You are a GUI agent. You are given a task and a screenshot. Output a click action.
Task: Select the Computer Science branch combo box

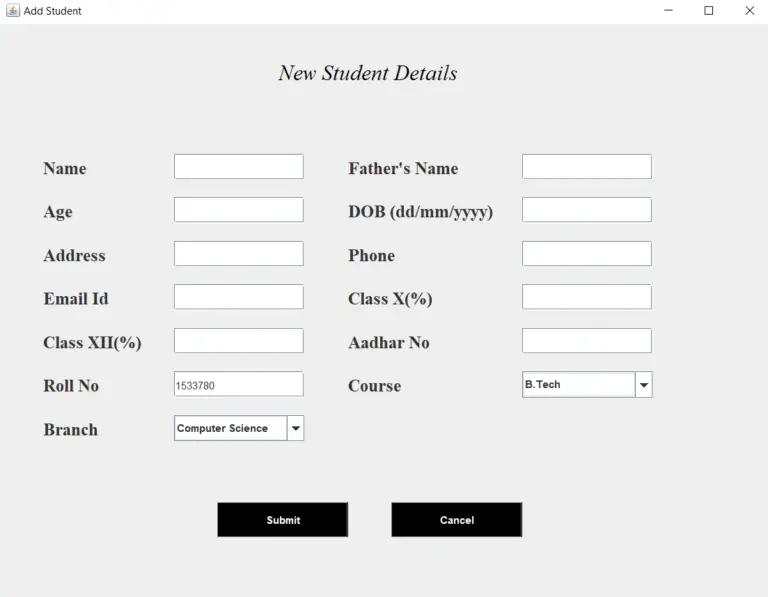(230, 428)
